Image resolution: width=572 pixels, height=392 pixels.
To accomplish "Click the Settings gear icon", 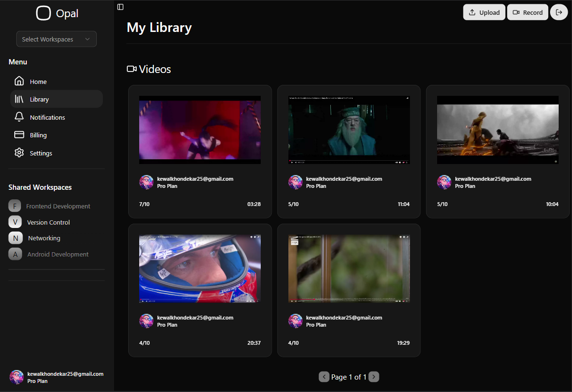I will tap(19, 153).
